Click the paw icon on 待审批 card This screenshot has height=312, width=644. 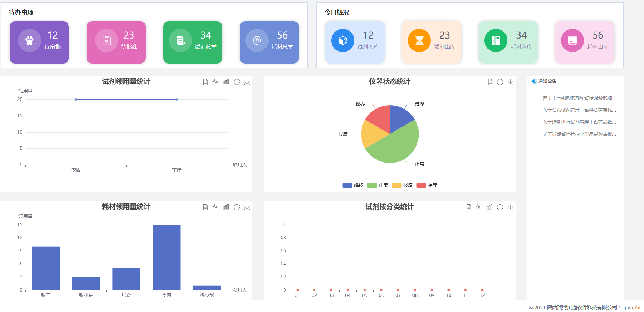coord(30,40)
